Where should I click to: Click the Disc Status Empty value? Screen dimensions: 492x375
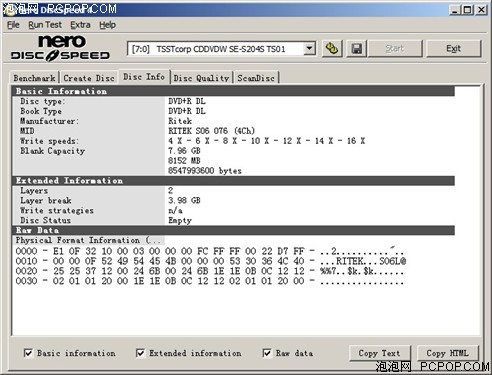coord(180,220)
